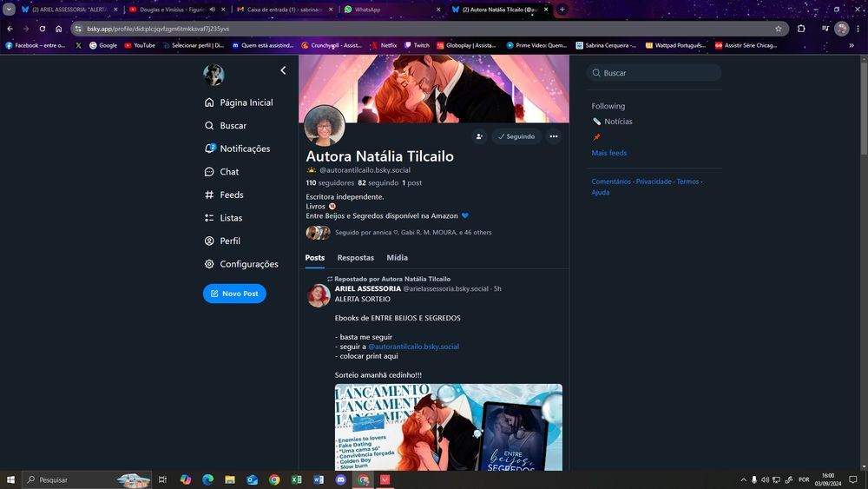Open the Windows Start menu
This screenshot has height=489, width=868.
(10, 479)
